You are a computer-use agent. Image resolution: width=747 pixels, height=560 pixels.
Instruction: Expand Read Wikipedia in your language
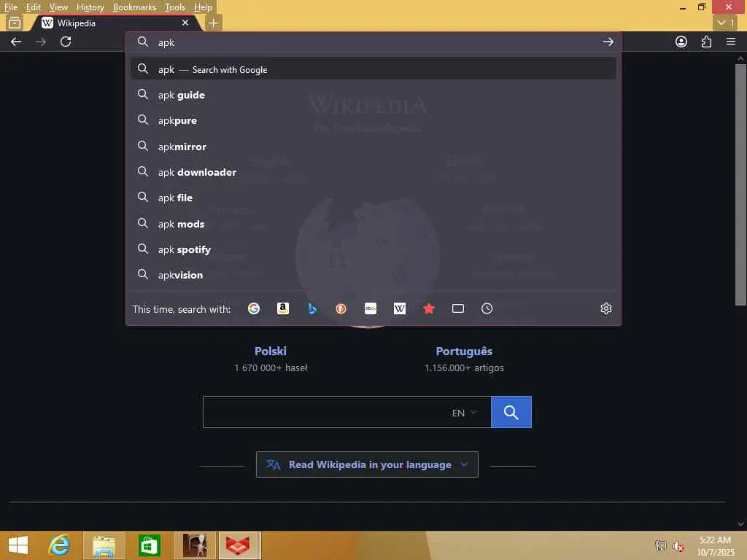[368, 464]
